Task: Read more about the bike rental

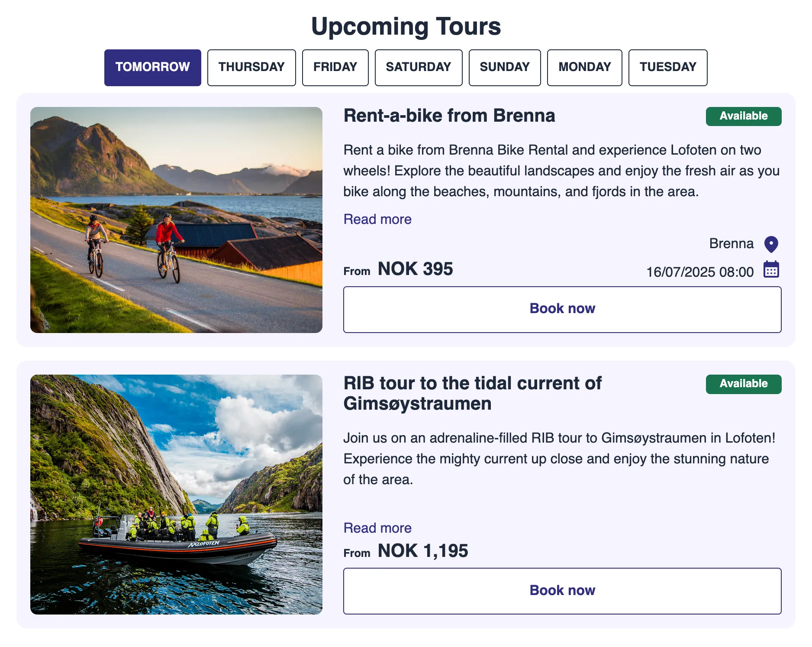Action: point(377,219)
